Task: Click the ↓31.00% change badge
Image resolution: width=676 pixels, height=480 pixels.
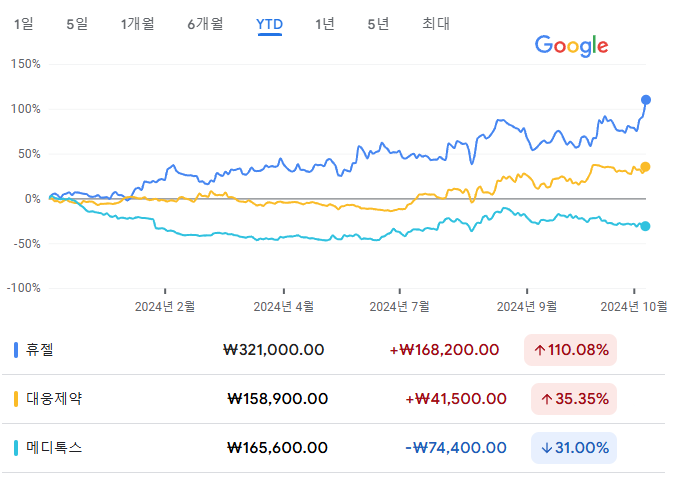Action: 574,448
